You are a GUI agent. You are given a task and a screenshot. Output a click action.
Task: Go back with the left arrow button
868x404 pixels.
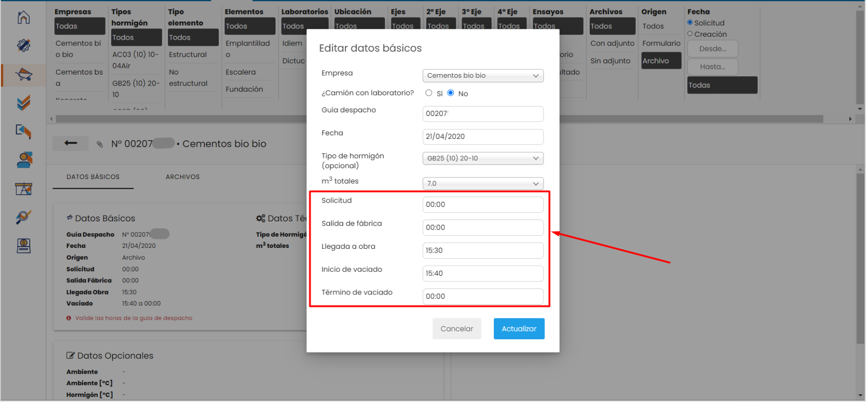(70, 144)
